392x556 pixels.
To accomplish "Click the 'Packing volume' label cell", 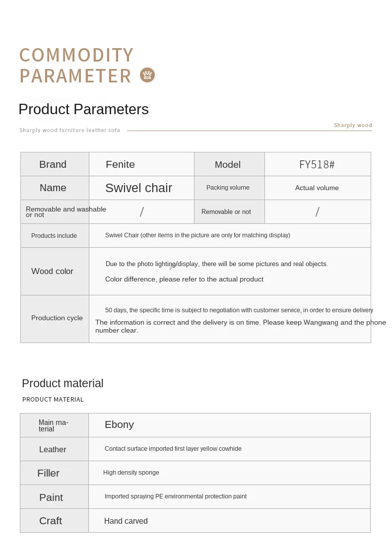I will pyautogui.click(x=228, y=188).
